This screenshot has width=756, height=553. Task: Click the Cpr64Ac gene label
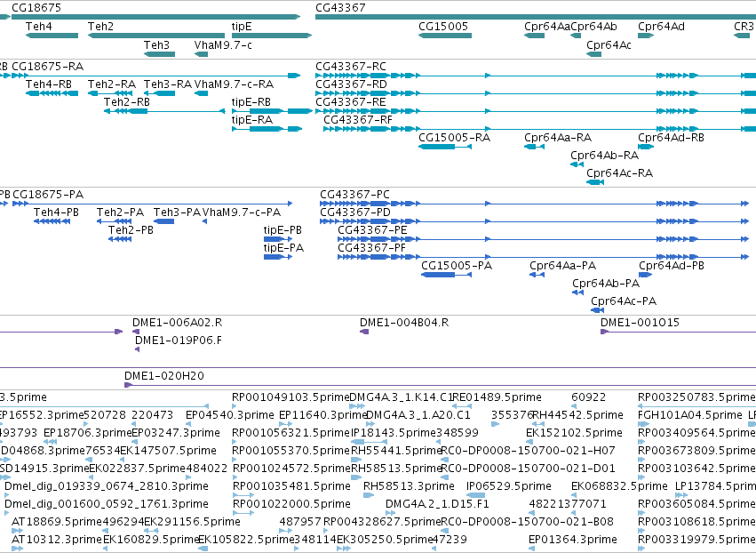(609, 44)
